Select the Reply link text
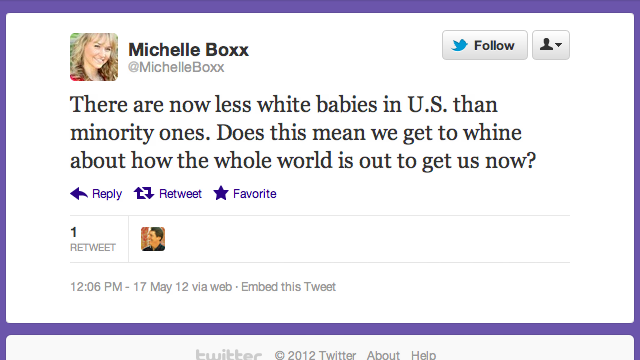This screenshot has width=640, height=360. (107, 194)
